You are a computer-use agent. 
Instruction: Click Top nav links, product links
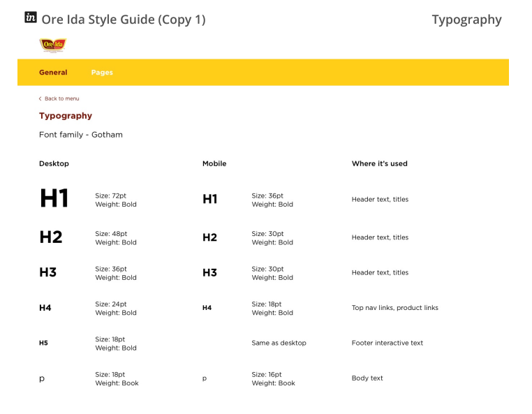point(395,308)
